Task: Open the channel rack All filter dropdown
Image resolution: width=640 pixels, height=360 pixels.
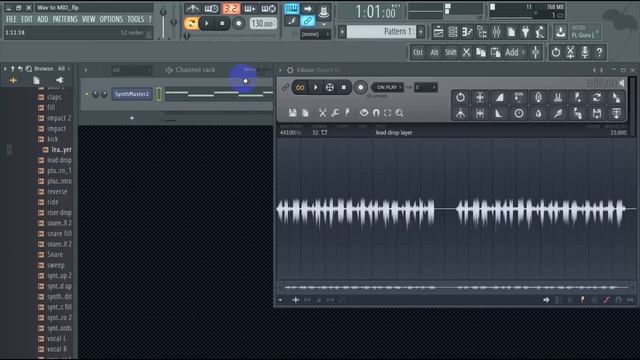Action: tap(131, 70)
